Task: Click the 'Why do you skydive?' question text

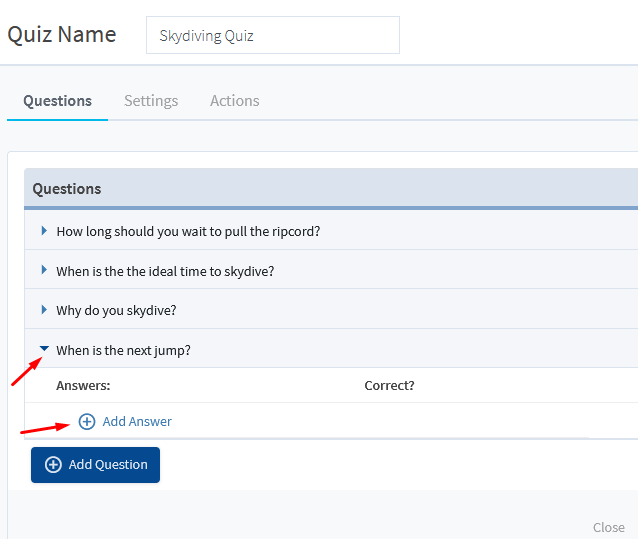Action: (x=116, y=310)
